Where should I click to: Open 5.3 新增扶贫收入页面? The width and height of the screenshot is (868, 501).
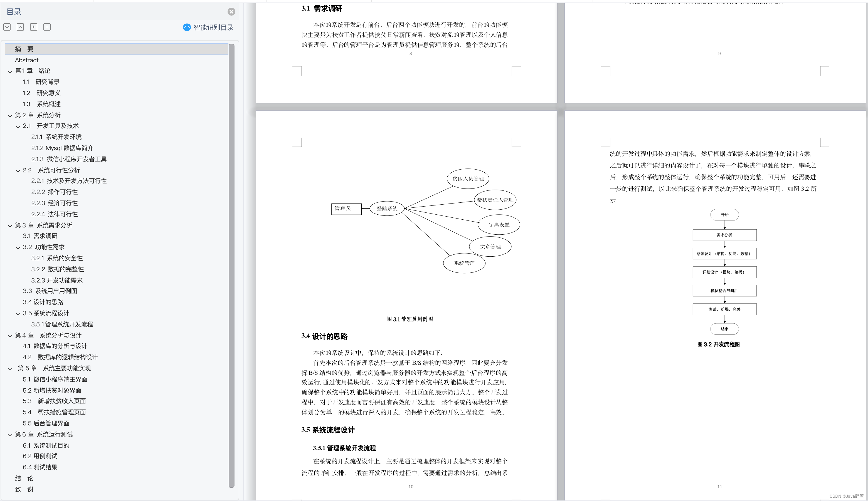55,401
